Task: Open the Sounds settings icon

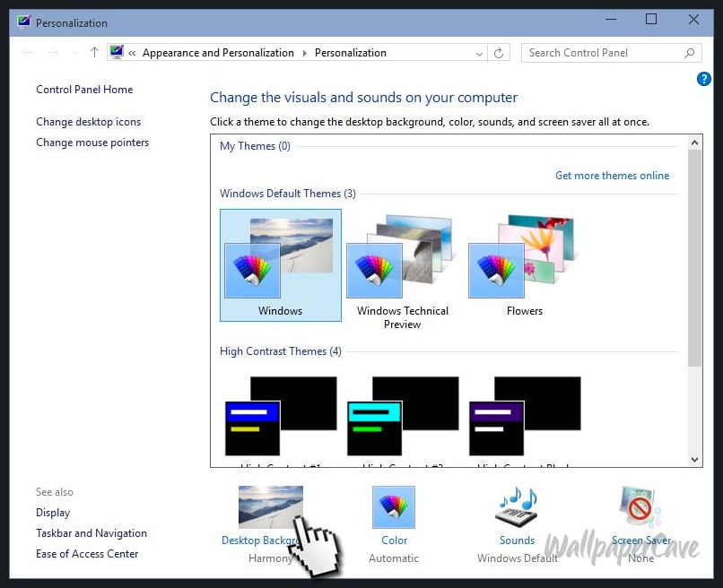Action: (517, 507)
